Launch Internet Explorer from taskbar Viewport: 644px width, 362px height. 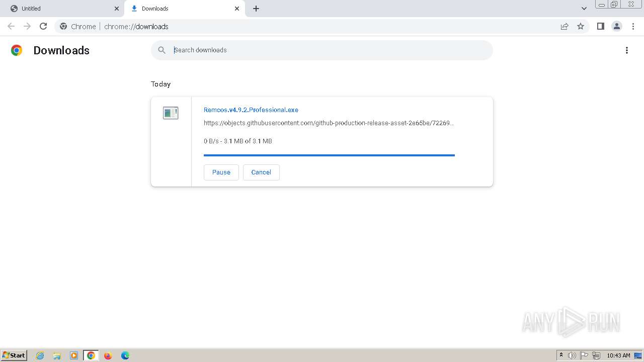40,355
